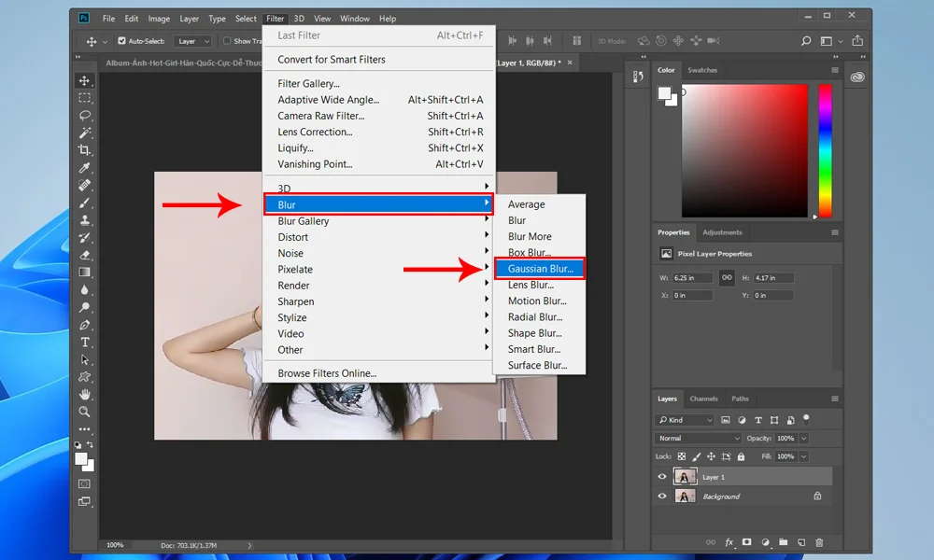Select the Crop tool in the toolbar
Viewport: 934px width, 560px height.
(x=85, y=150)
